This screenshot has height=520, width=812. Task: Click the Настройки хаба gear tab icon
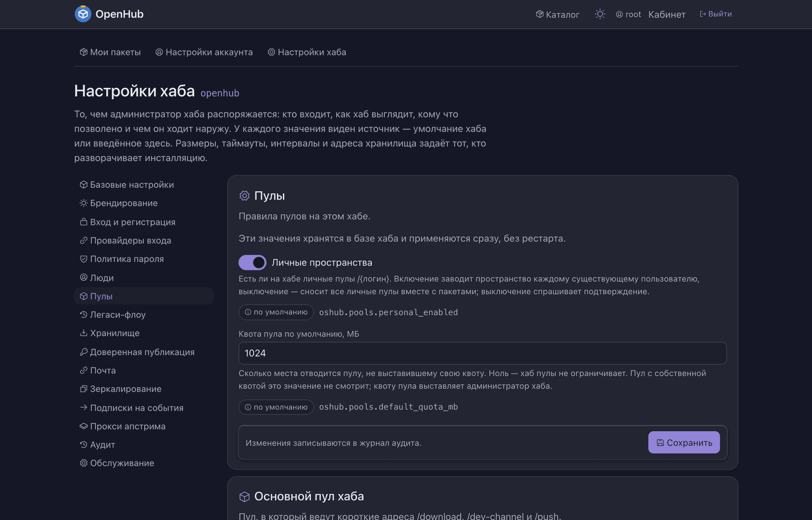272,52
